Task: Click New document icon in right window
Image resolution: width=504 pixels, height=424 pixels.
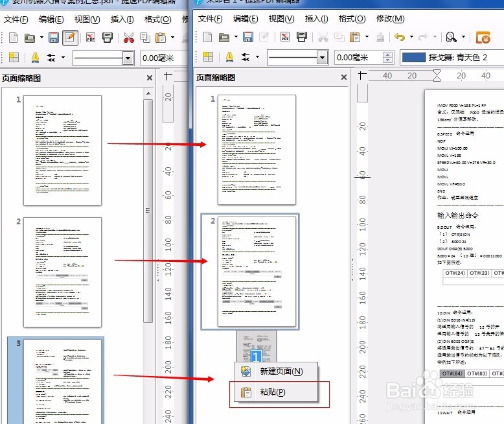Action: (208, 38)
